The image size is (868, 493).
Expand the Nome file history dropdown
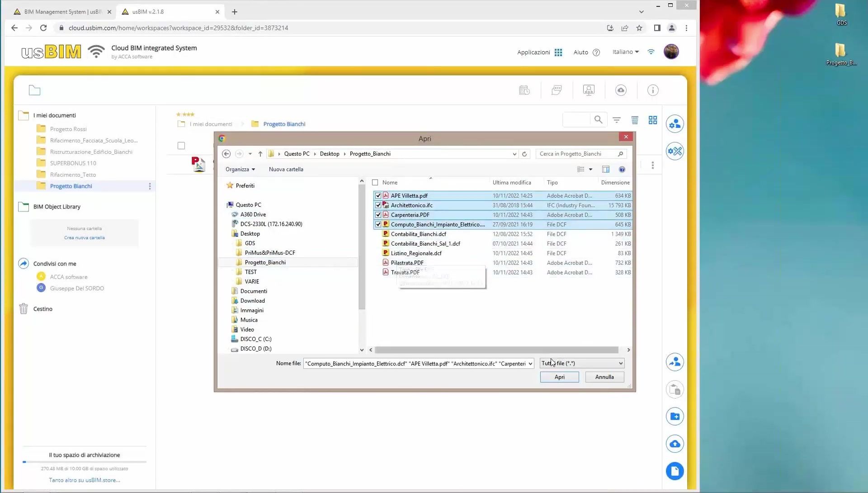(x=530, y=364)
